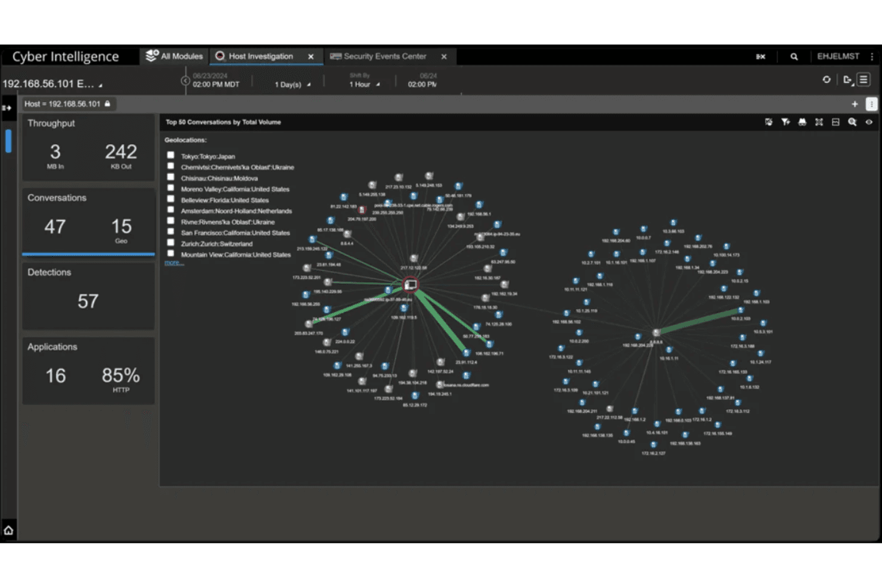Open filter bar options menu

[x=871, y=104]
